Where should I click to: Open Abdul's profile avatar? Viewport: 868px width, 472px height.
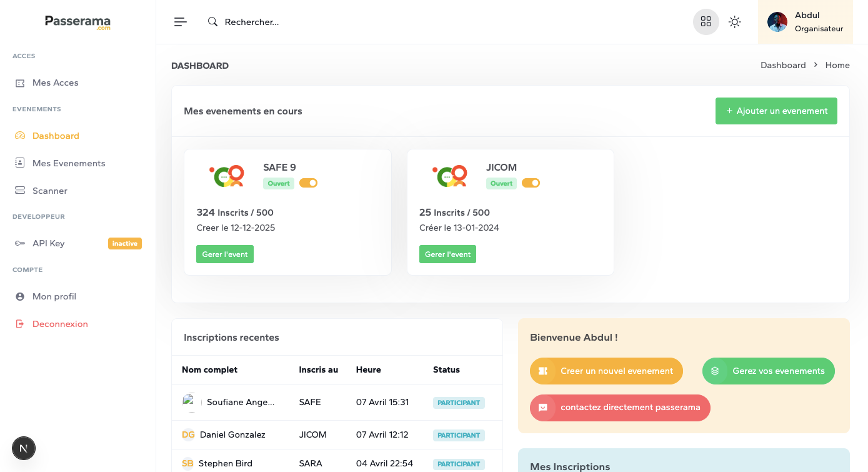point(777,22)
